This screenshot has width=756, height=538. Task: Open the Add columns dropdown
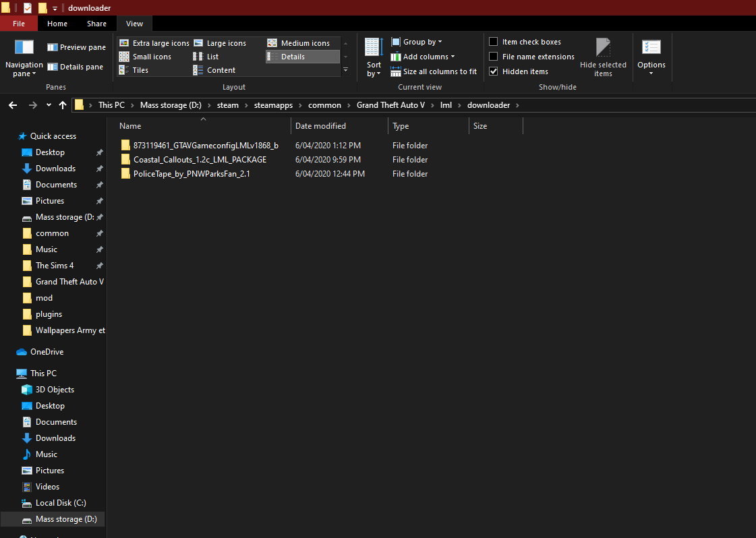click(x=423, y=57)
